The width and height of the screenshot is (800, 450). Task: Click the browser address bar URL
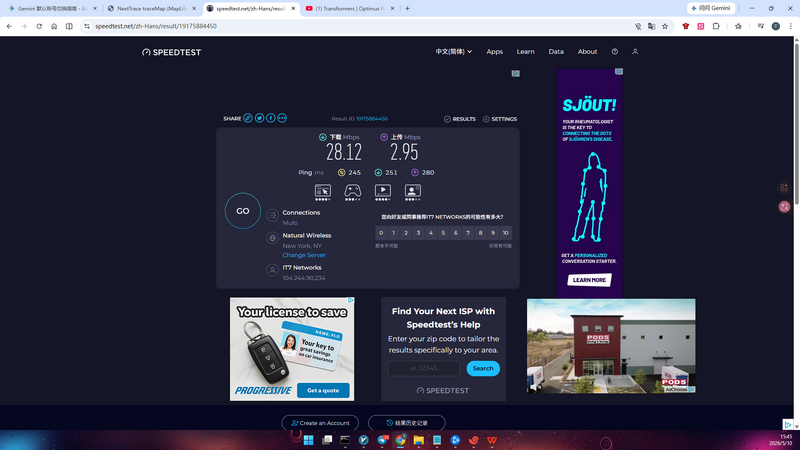(156, 26)
